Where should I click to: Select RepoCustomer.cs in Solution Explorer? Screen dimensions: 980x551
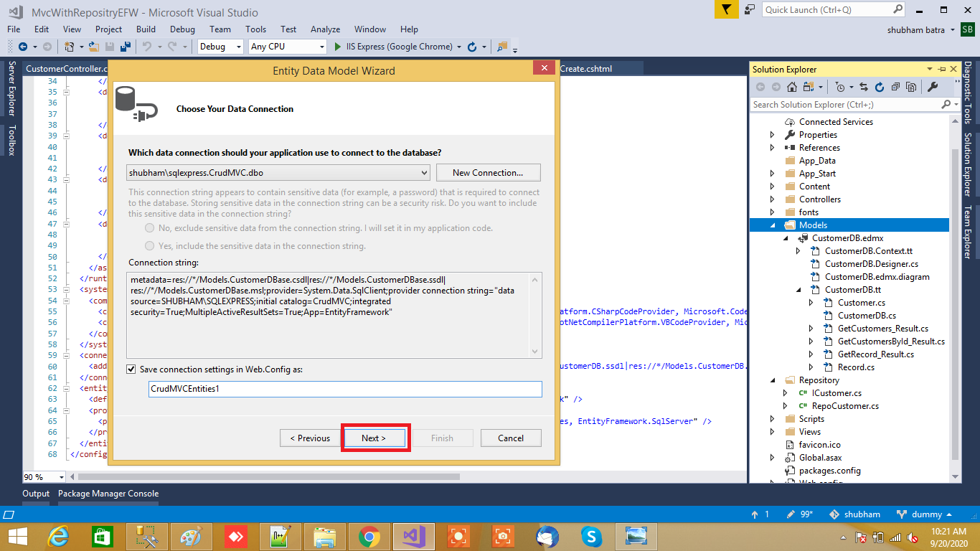click(x=845, y=406)
